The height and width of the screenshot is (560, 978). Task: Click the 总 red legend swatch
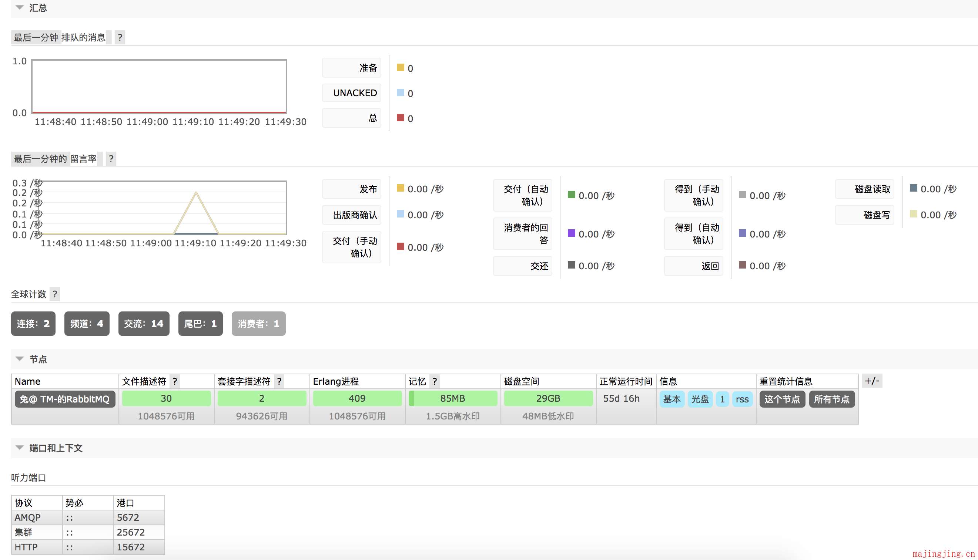pyautogui.click(x=400, y=118)
